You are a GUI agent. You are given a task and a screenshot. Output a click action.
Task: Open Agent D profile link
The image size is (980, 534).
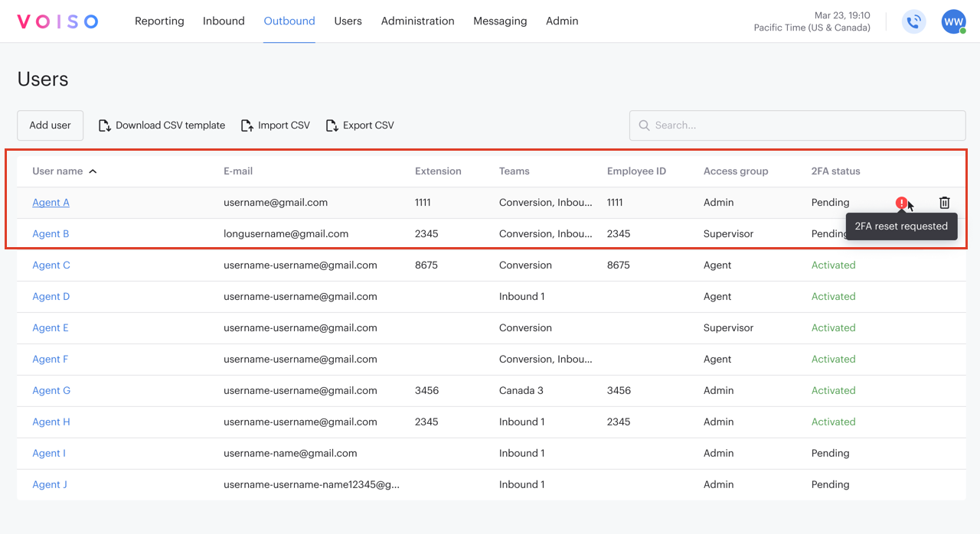[51, 297]
